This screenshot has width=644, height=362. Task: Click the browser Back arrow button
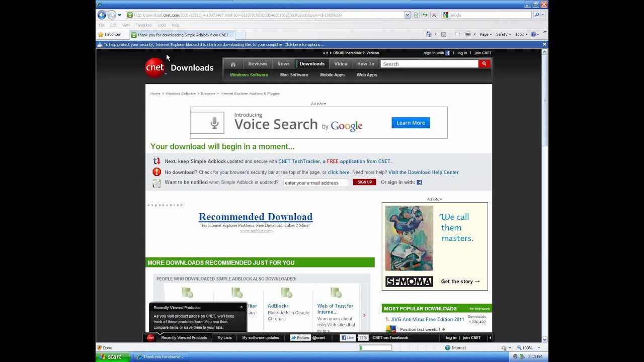click(102, 15)
